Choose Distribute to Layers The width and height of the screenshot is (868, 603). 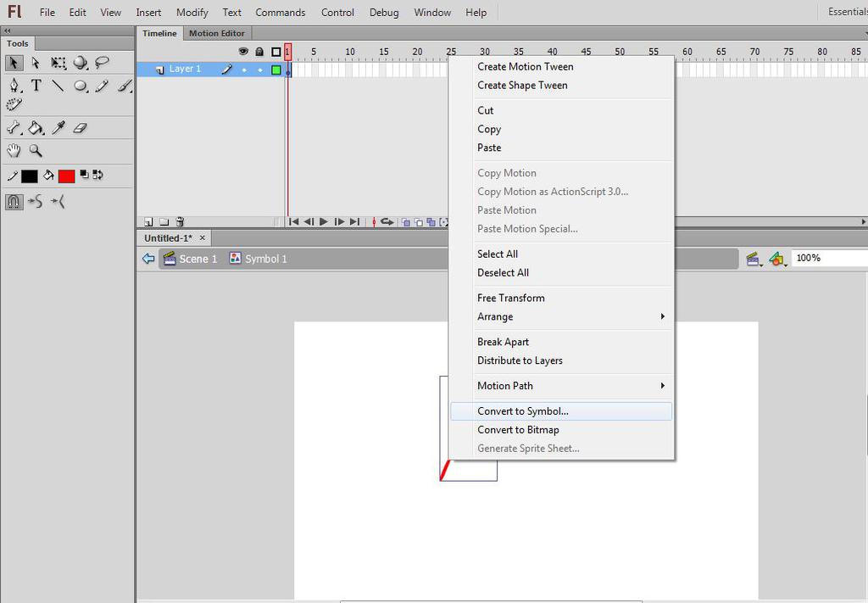[x=561, y=360]
